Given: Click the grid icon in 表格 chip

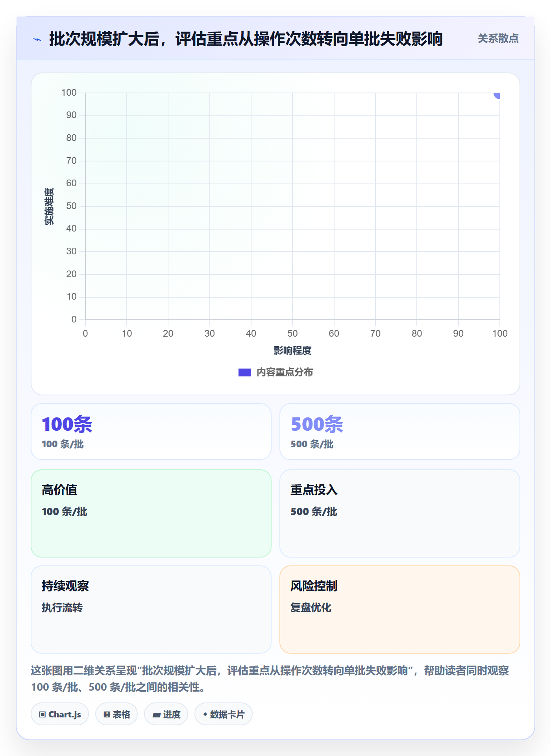Looking at the screenshot, I should pos(107,715).
